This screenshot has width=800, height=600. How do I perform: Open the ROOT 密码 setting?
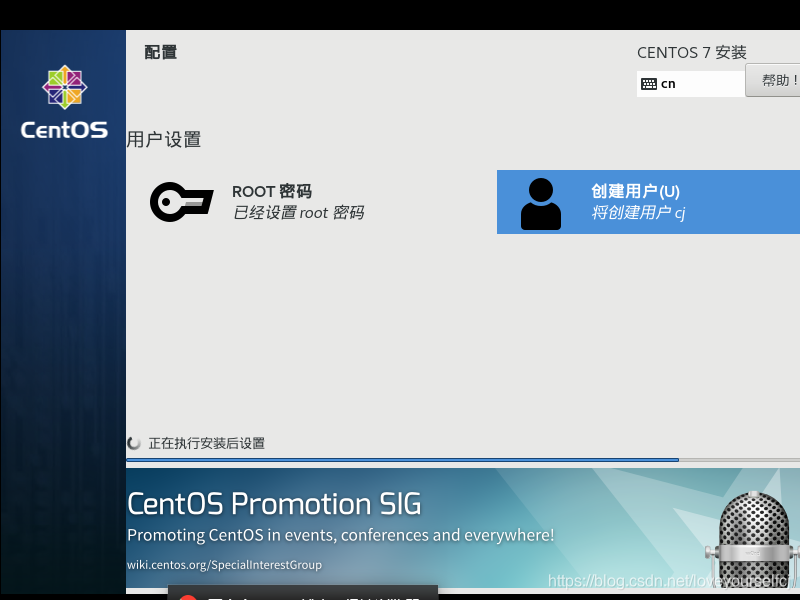coord(257,202)
